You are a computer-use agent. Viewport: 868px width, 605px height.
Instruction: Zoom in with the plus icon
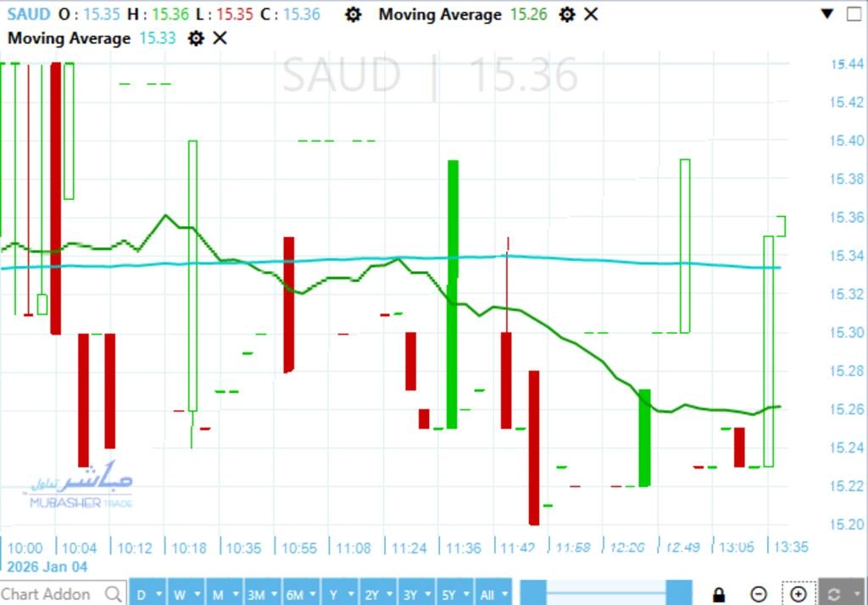point(798,594)
